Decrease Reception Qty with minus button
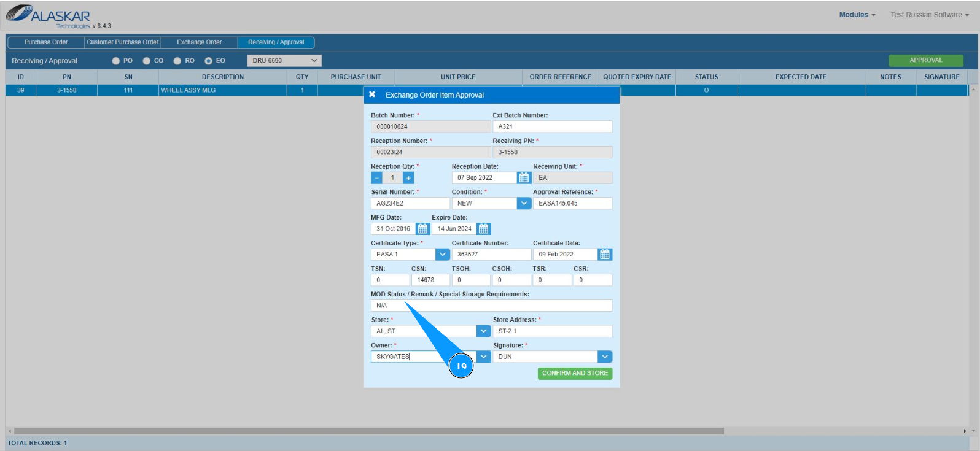This screenshot has height=451, width=980. [376, 178]
